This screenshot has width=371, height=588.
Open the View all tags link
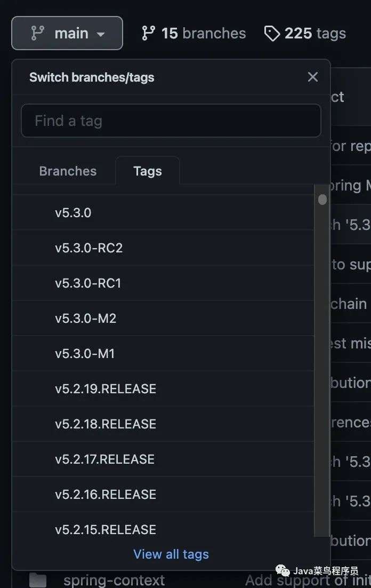[x=171, y=554]
